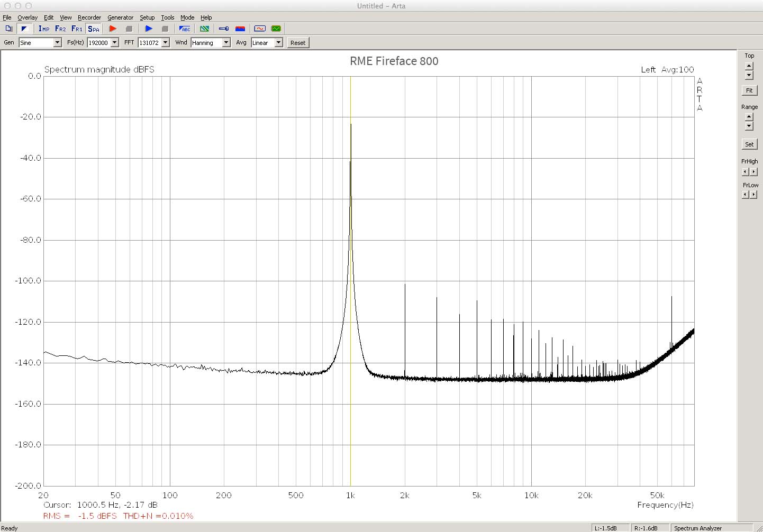Switch to FR1 single-channel frequency response mode
The height and width of the screenshot is (532, 763).
point(77,29)
